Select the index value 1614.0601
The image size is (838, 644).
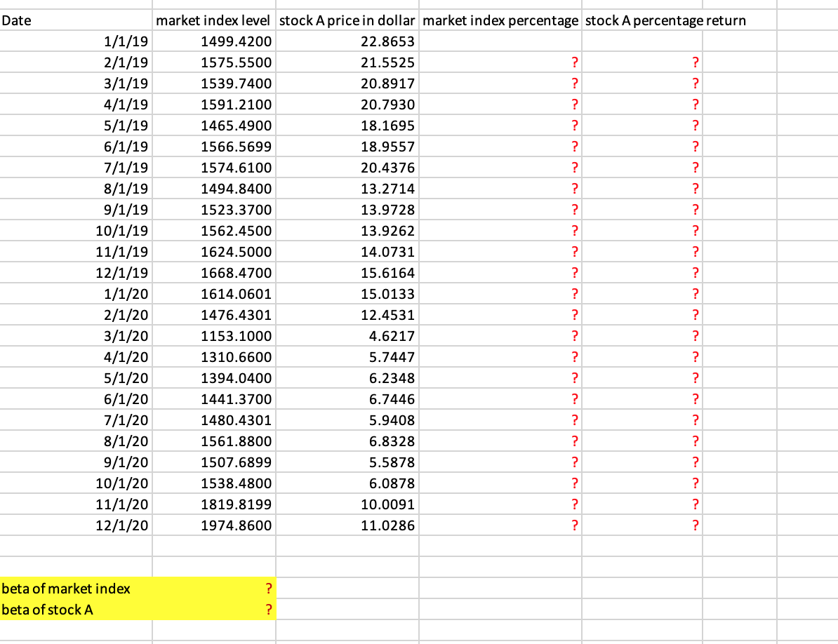coord(214,294)
